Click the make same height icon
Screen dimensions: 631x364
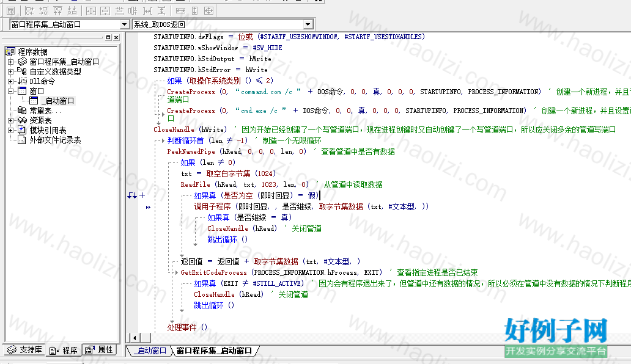(195, 11)
